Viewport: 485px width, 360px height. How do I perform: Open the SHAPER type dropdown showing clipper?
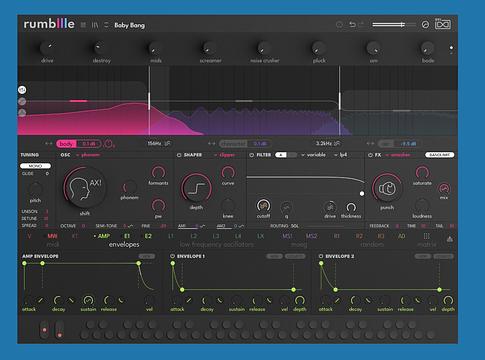[224, 155]
